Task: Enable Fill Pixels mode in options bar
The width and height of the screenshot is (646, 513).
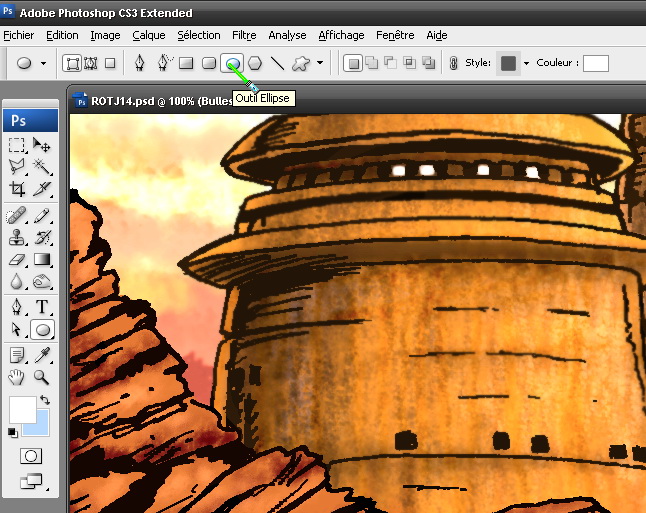Action: click(x=110, y=63)
